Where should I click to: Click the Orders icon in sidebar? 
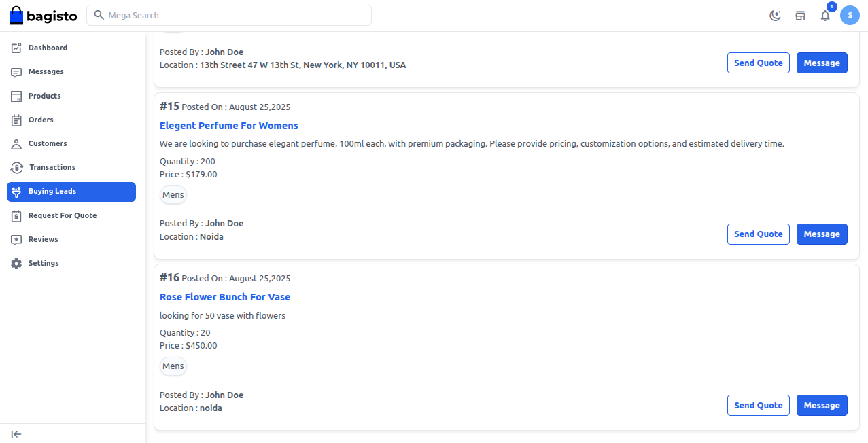(x=16, y=120)
